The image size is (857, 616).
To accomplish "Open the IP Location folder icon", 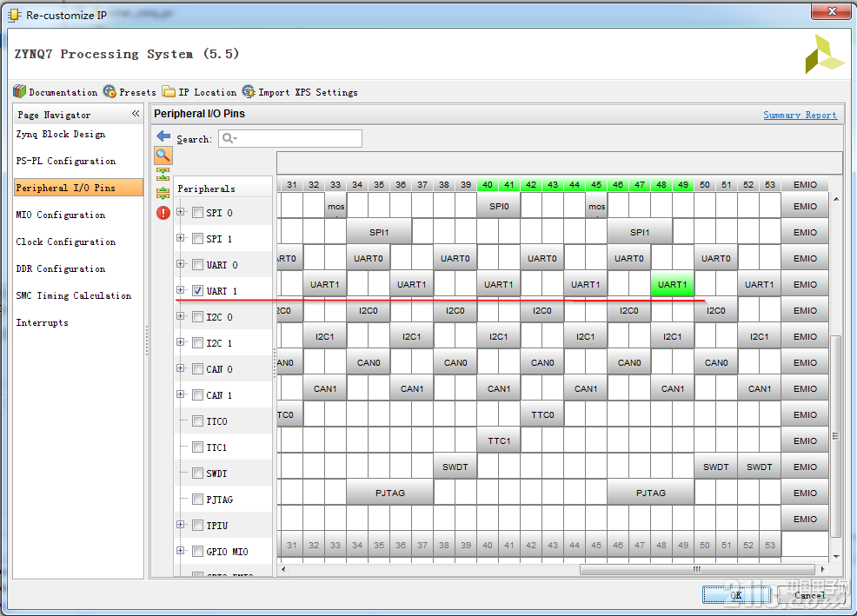I will [169, 91].
